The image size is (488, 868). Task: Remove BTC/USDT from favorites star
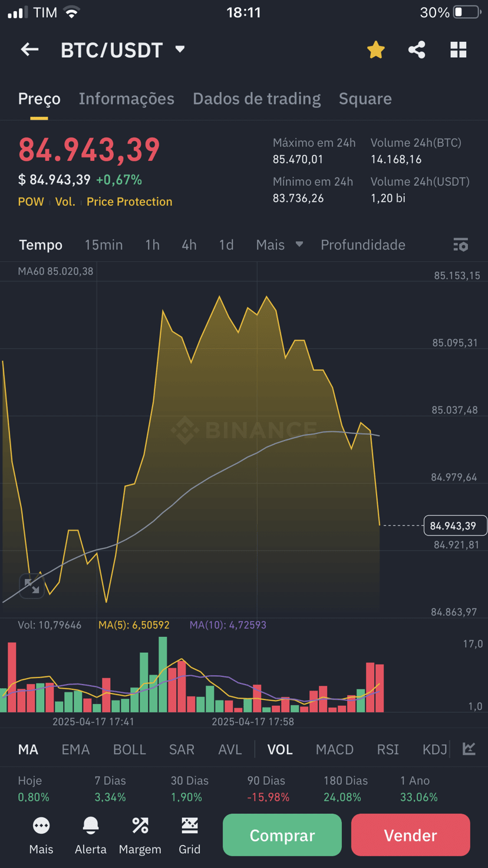point(375,50)
